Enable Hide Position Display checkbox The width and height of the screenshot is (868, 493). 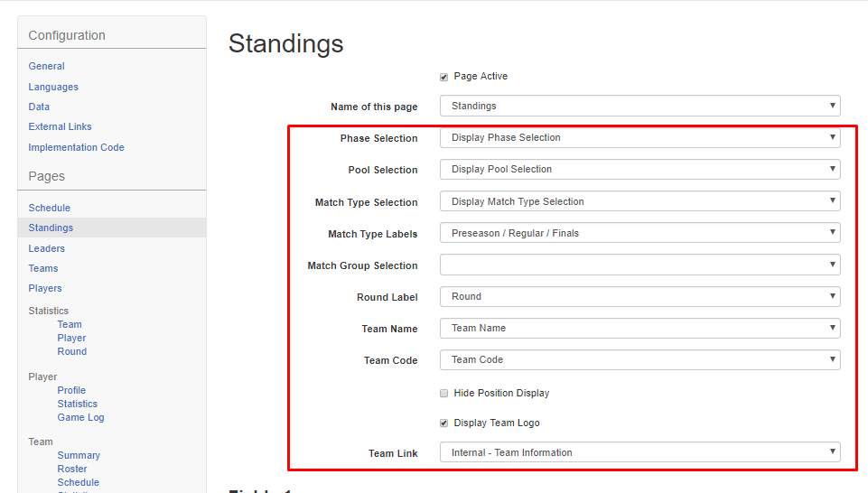click(x=444, y=394)
